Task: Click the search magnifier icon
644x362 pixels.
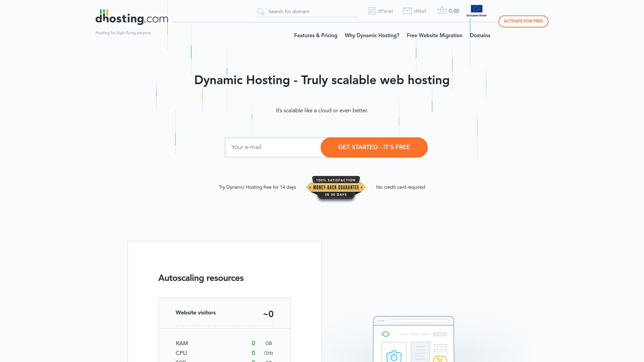Action: tap(261, 11)
